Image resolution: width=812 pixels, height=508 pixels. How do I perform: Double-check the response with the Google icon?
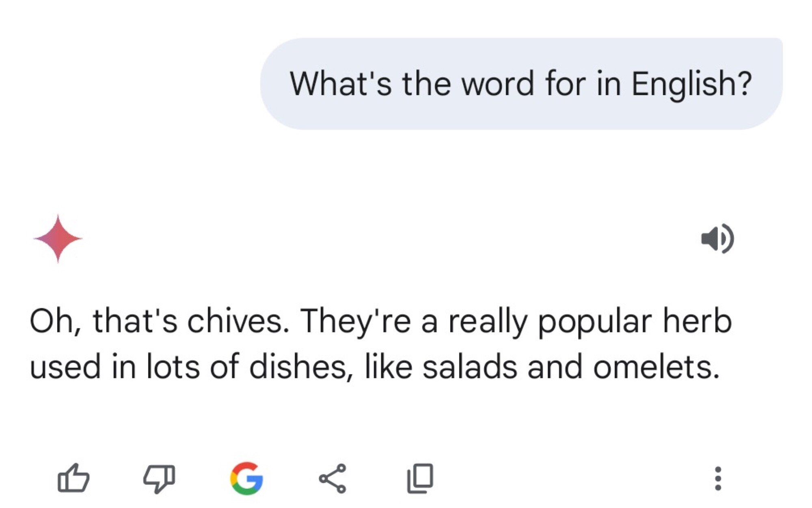(246, 478)
